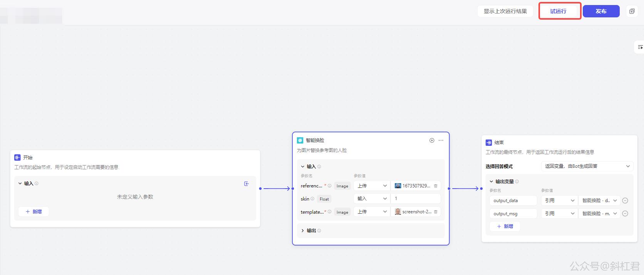Click 新增 button in the 开始 node
644x275 pixels.
34,211
